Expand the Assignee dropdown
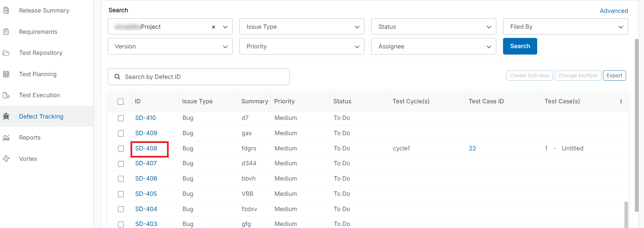The height and width of the screenshot is (228, 644). click(433, 46)
